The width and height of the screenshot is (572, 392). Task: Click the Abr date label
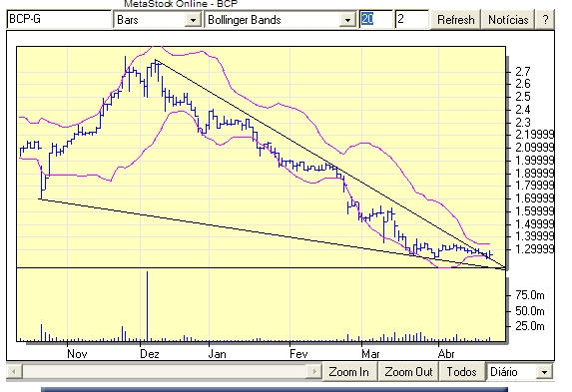coord(446,354)
